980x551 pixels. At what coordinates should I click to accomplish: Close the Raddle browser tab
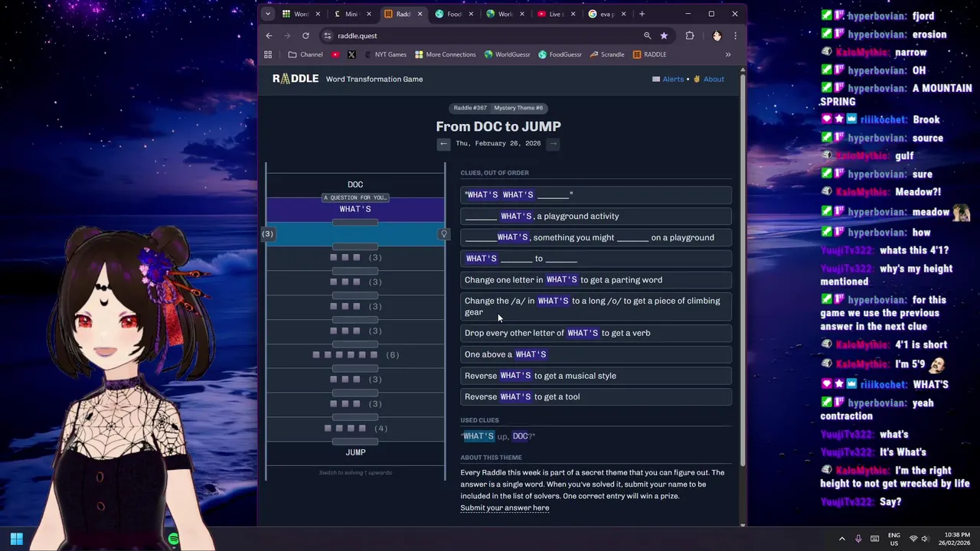420,14
